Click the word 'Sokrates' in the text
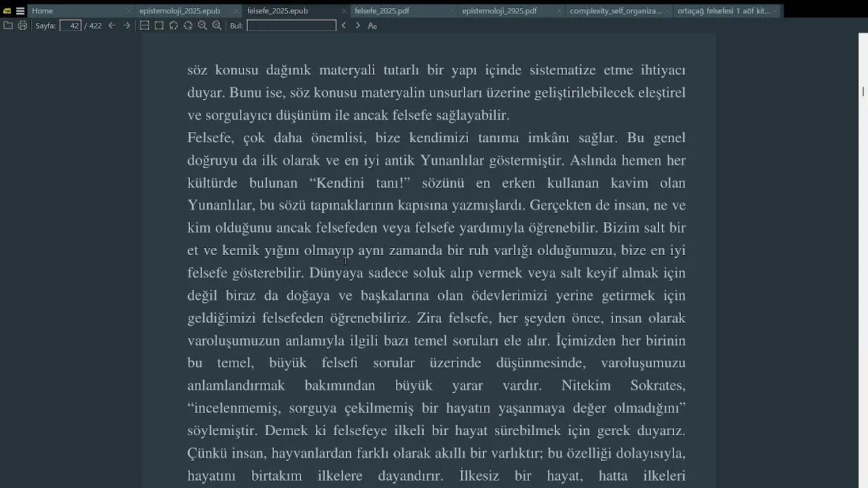868x488 pixels. click(x=658, y=386)
